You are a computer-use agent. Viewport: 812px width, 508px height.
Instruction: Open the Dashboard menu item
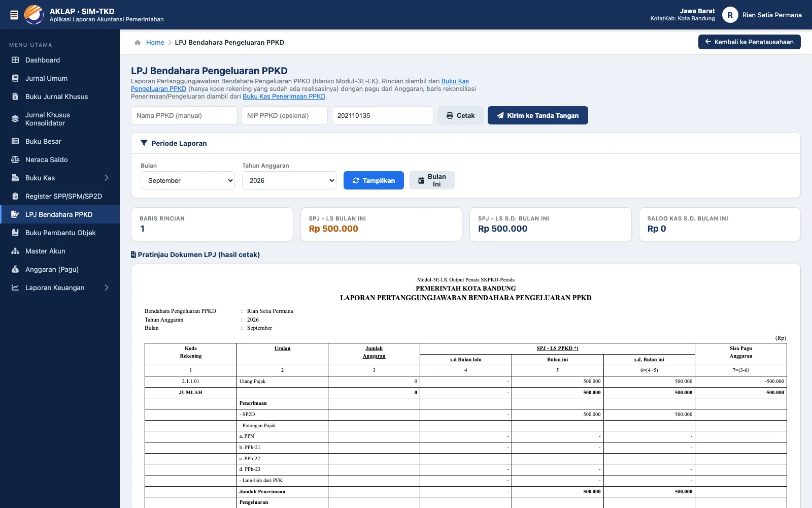pos(60,60)
